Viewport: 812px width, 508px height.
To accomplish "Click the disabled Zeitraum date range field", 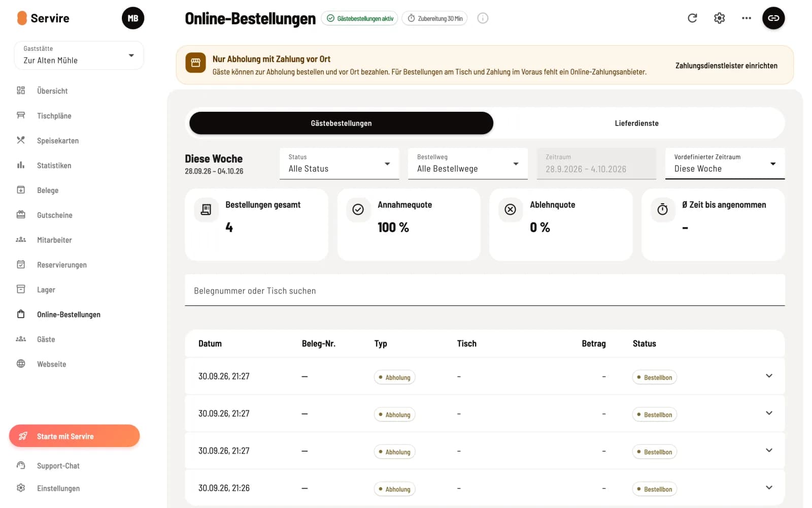I will click(596, 164).
